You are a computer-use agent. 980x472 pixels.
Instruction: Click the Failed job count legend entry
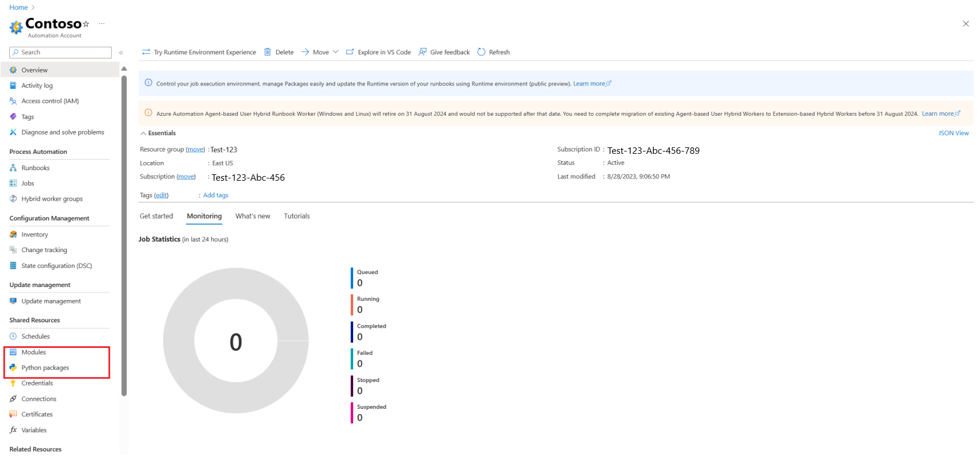click(x=363, y=359)
